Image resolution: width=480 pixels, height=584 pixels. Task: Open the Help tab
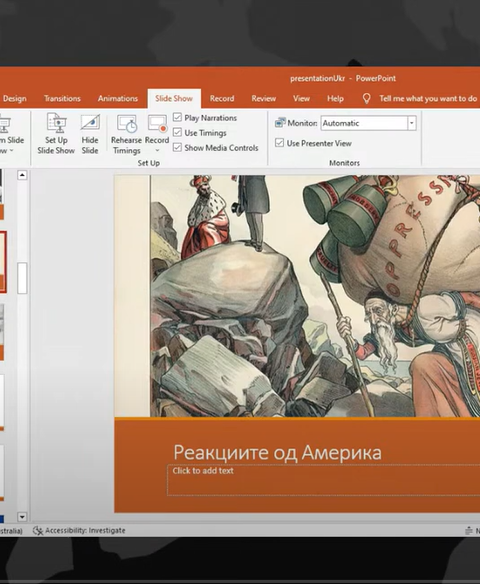click(x=335, y=98)
